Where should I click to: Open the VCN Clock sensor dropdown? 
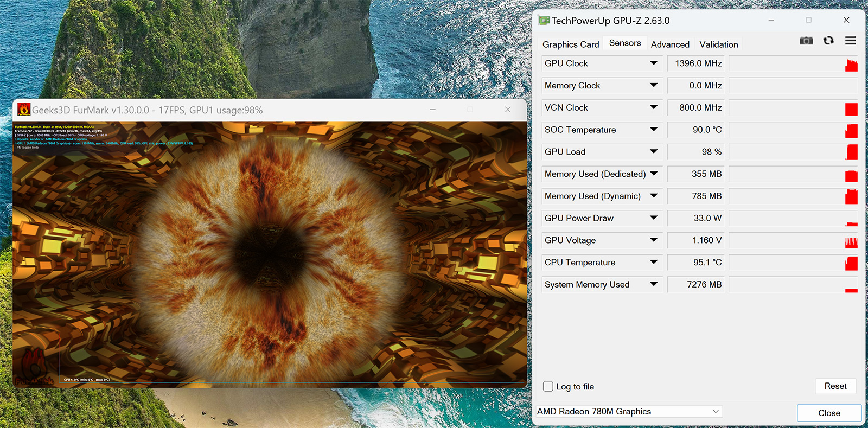[x=654, y=107]
